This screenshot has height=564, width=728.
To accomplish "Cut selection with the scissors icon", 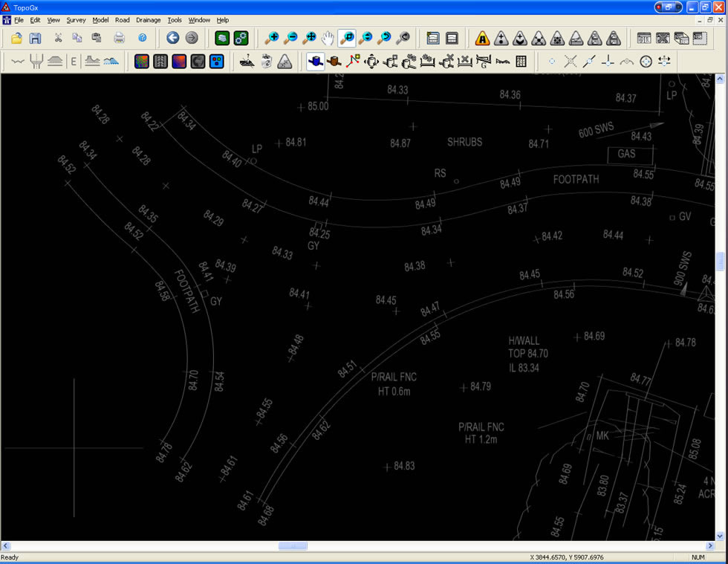I will (x=58, y=38).
